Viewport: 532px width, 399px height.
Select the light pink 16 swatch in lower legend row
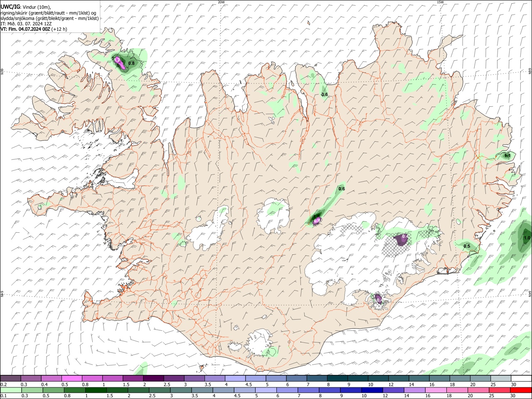click(x=436, y=390)
